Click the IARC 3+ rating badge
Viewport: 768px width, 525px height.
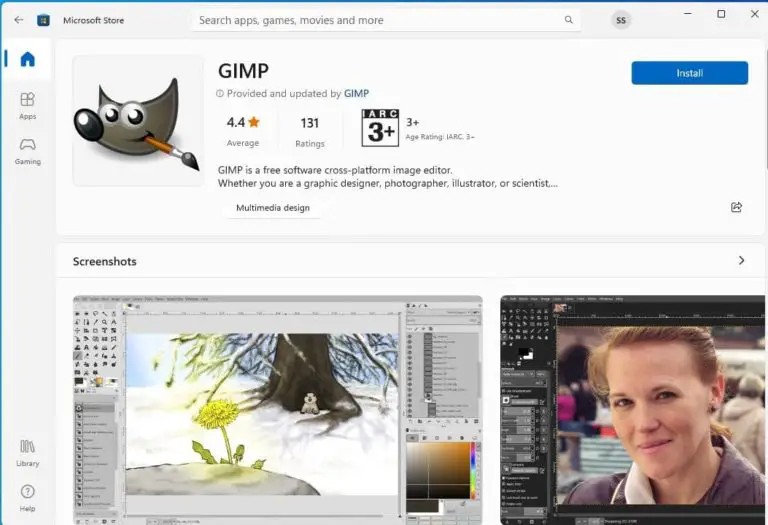(379, 128)
